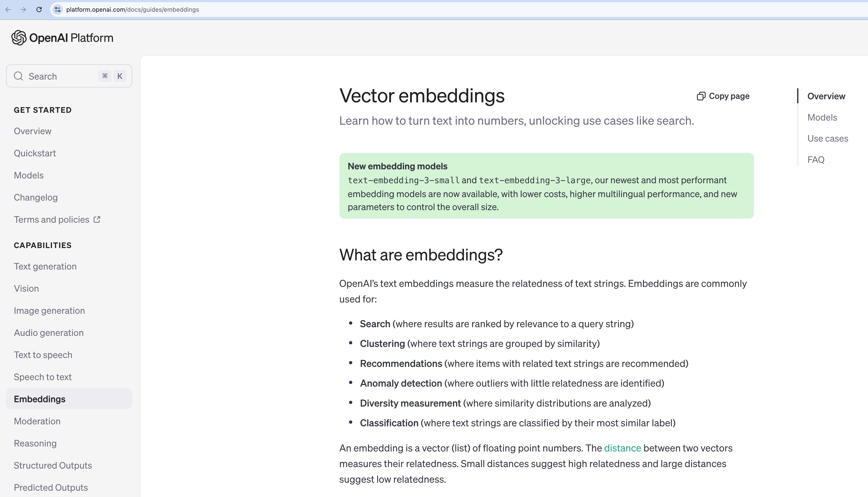Open site information icon in address bar
The height and width of the screenshot is (497, 868).
click(x=58, y=10)
